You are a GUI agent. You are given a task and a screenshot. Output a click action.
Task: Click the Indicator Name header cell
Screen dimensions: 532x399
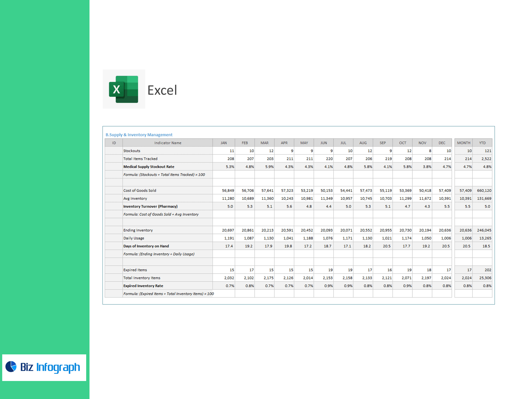point(168,143)
